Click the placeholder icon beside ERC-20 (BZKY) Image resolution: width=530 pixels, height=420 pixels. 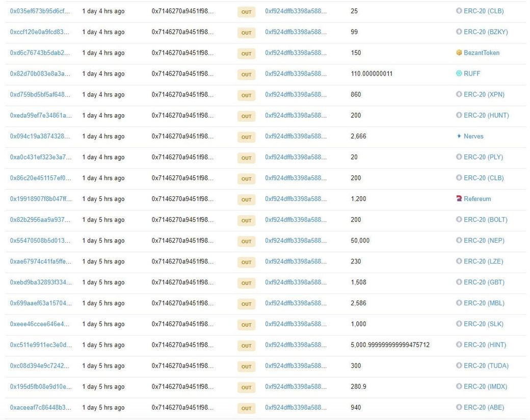coord(459,32)
